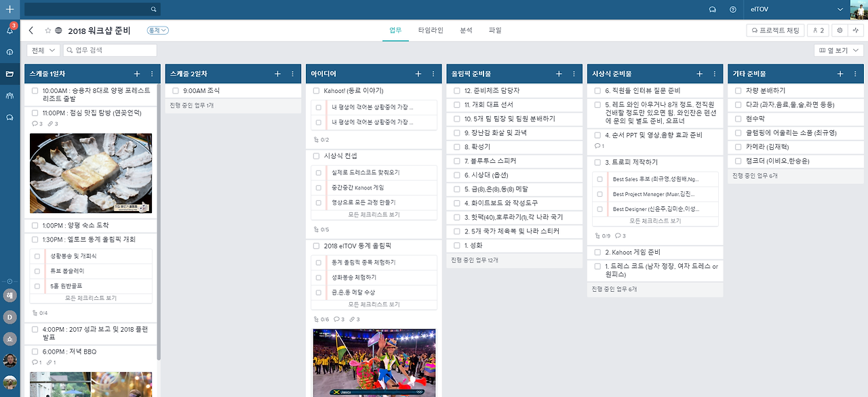Open the chat bubble icon in left sidebar
The image size is (868, 397).
click(9, 117)
